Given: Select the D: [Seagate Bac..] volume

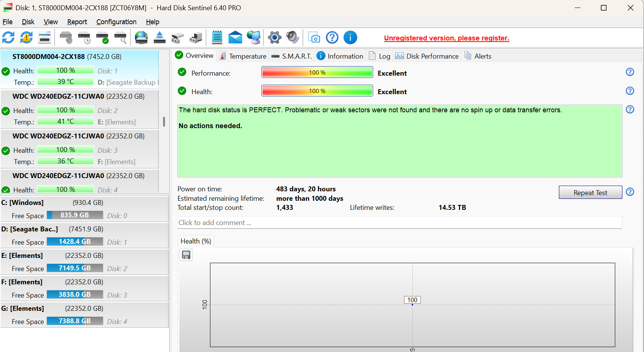Looking at the screenshot, I should pos(84,235).
